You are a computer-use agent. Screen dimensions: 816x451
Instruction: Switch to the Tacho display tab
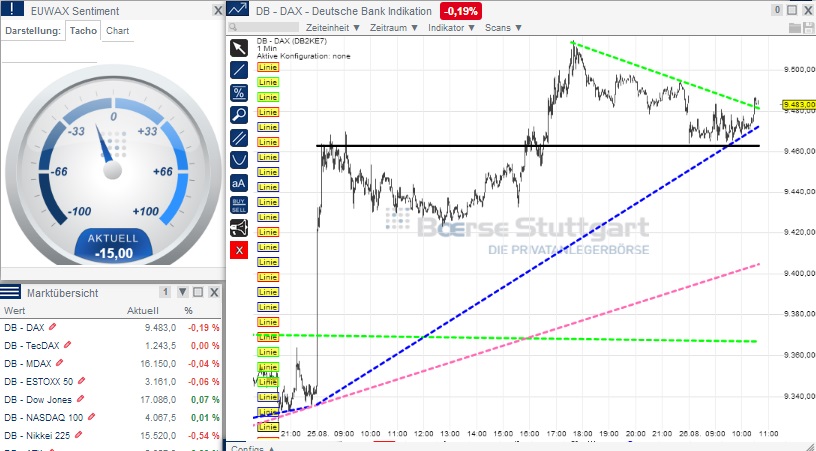click(83, 31)
